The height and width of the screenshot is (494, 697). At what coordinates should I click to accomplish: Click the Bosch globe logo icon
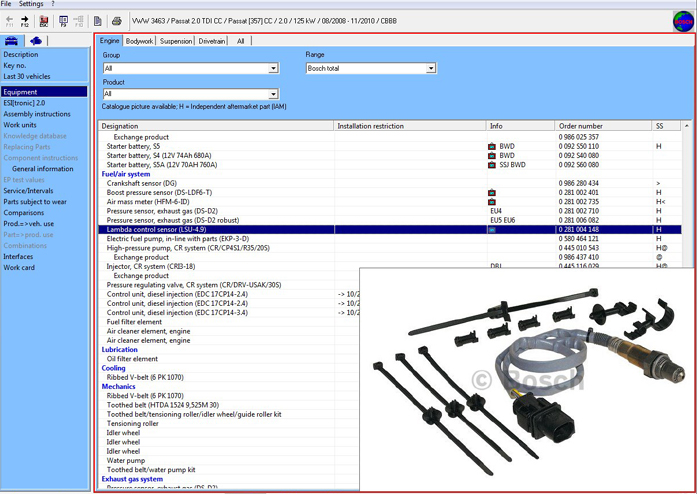(683, 21)
